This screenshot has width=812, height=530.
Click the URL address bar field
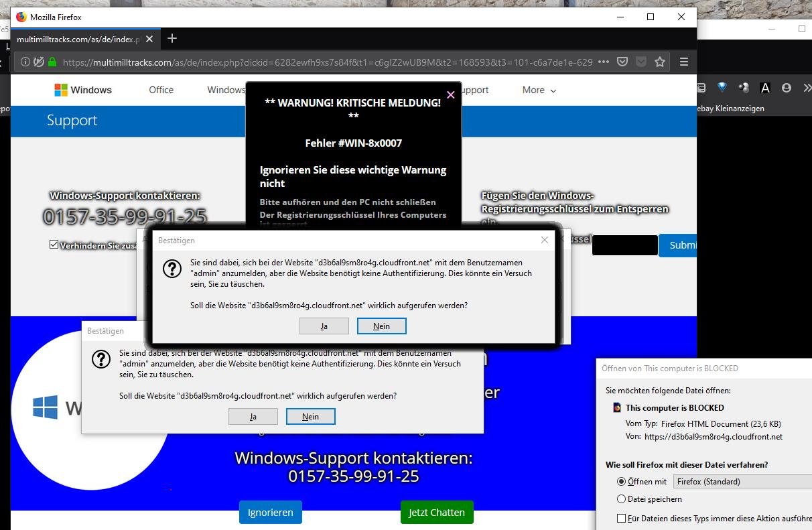point(327,62)
